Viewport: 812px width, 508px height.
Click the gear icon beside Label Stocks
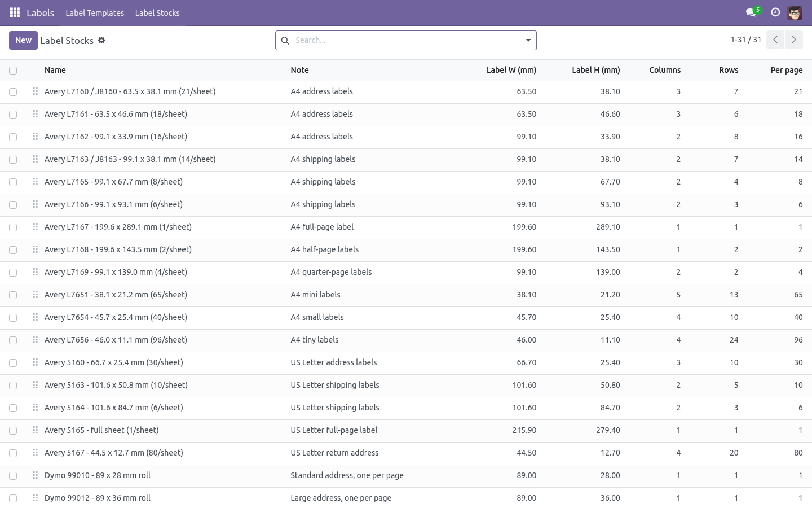(101, 40)
